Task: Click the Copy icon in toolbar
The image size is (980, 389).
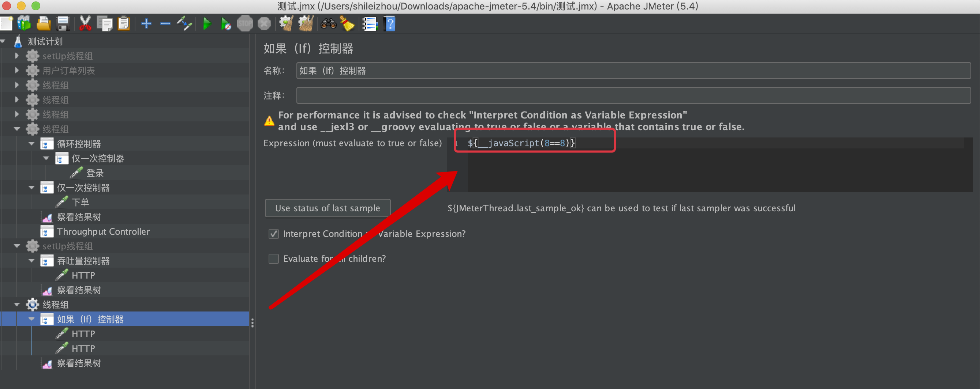Action: (x=104, y=23)
